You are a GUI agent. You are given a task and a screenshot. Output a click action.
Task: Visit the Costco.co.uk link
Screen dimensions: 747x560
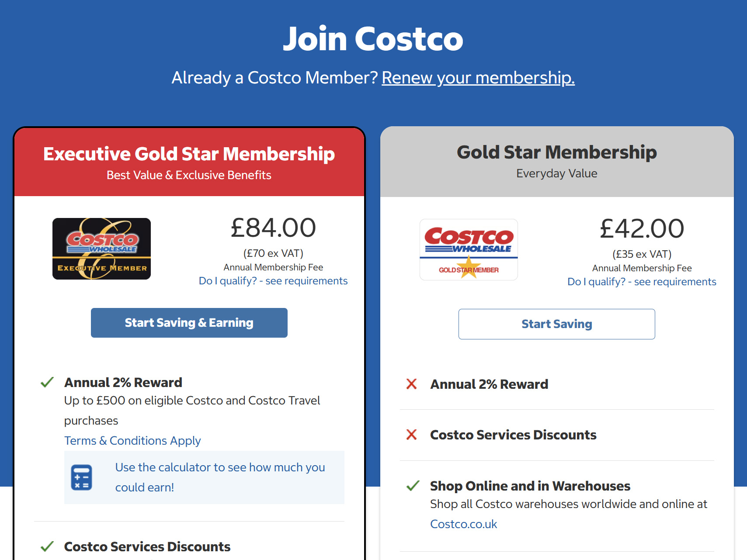[x=463, y=524]
